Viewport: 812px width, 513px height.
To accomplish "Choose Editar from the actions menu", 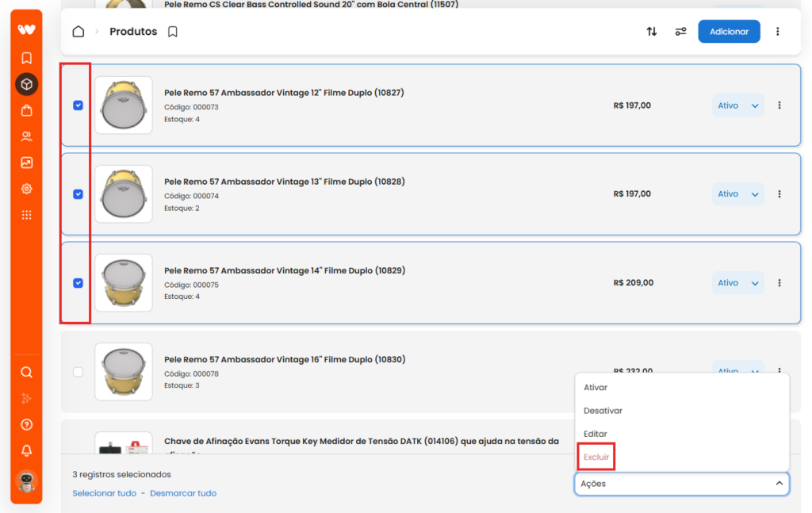I will (x=595, y=434).
